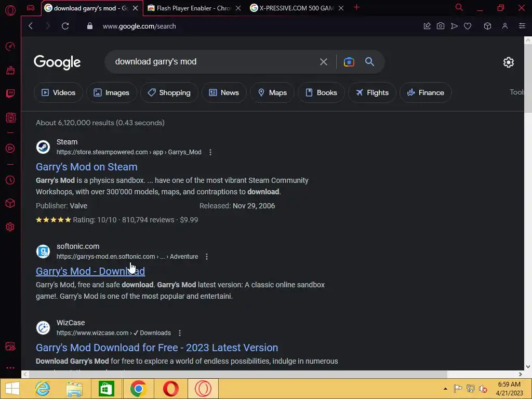This screenshot has height=399, width=532.
Task: Open the crossed-out picture icon in sidebar
Action: 10,346
